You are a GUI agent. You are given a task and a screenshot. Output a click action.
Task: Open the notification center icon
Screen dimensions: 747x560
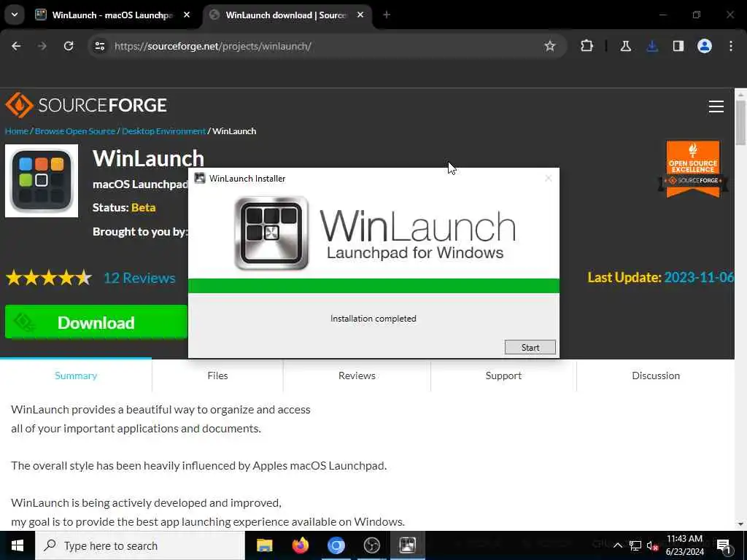(724, 545)
